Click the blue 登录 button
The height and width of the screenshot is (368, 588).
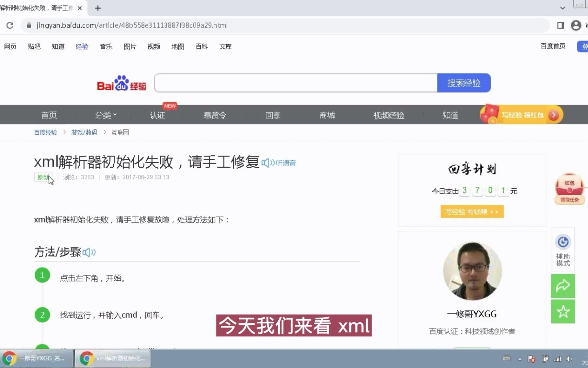[x=583, y=46]
